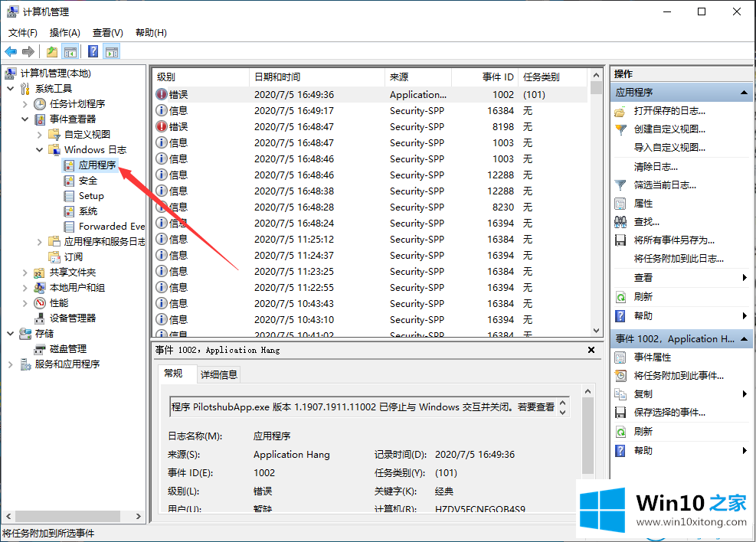Sort by the 事件 ID column header
This screenshot has height=542, width=756.
pyautogui.click(x=484, y=77)
